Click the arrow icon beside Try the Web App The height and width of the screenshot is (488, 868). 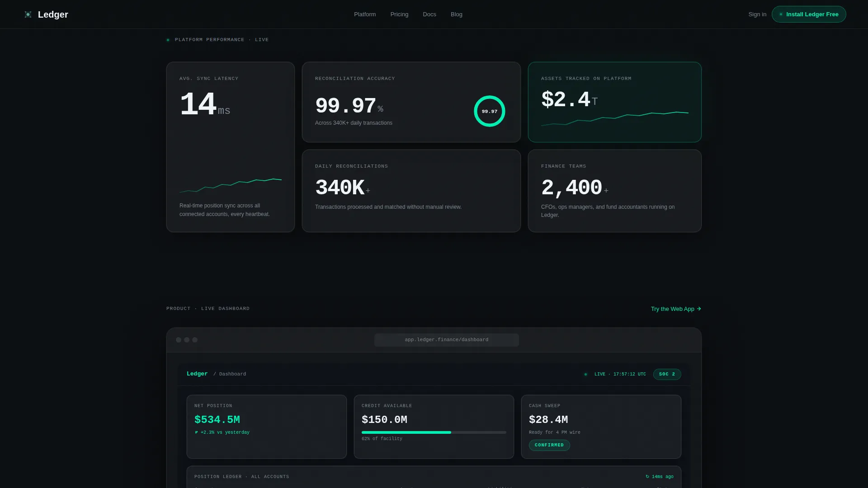699,309
